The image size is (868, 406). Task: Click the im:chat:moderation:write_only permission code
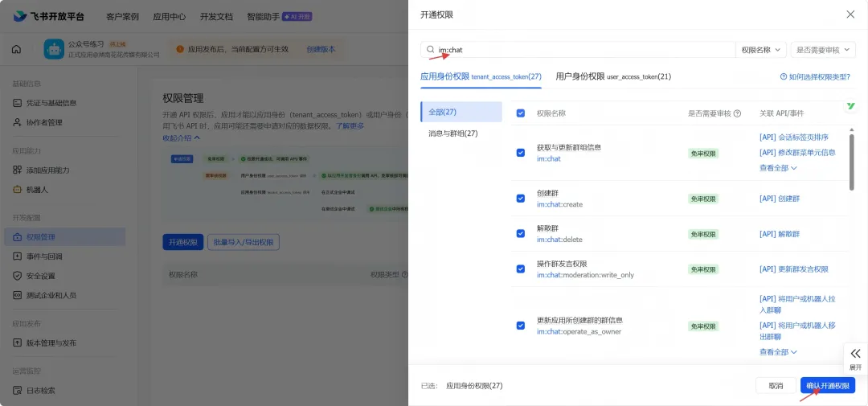pyautogui.click(x=585, y=275)
